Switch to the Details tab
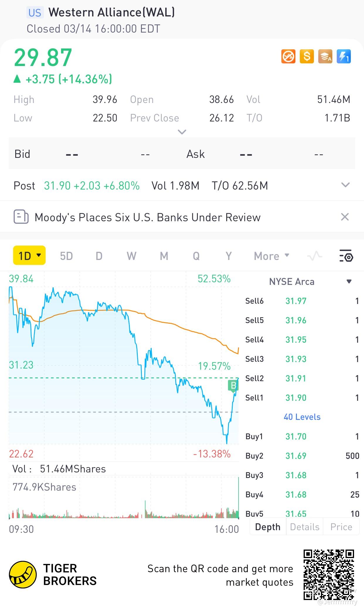 point(305,527)
